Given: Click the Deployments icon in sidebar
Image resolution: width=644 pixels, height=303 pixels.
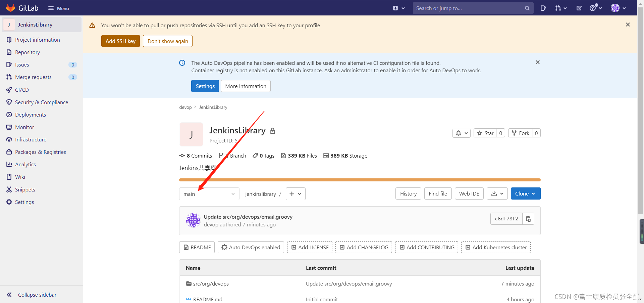Looking at the screenshot, I should 9,115.
